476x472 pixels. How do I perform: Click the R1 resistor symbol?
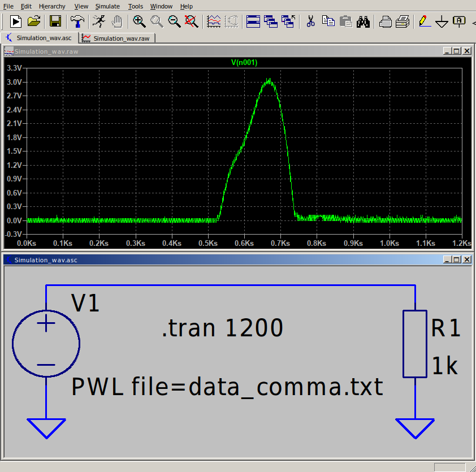415,344
